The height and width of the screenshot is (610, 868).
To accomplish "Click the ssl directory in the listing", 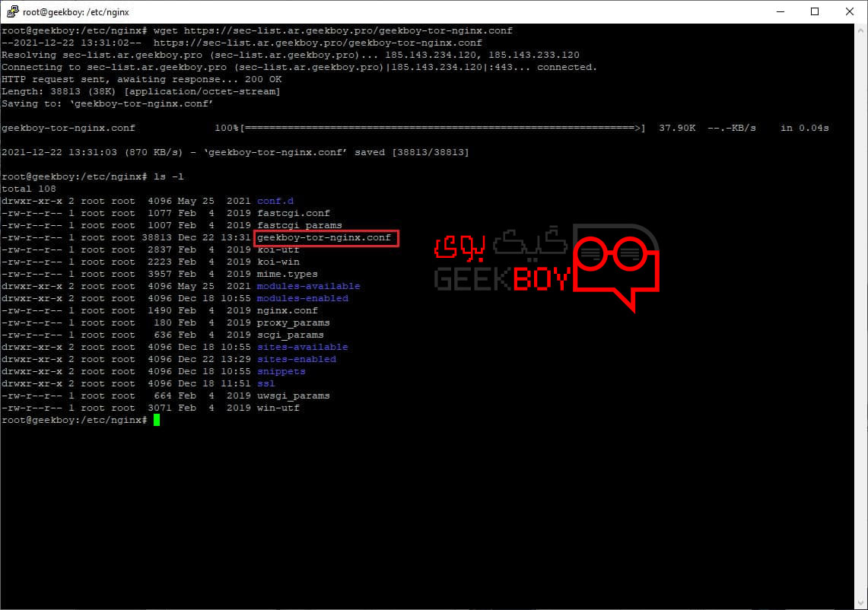I will coord(265,384).
